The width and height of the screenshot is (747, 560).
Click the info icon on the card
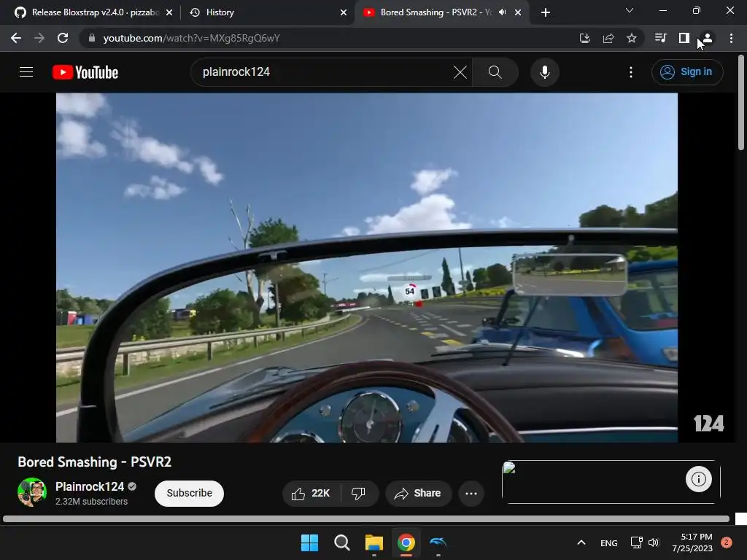[x=698, y=479]
